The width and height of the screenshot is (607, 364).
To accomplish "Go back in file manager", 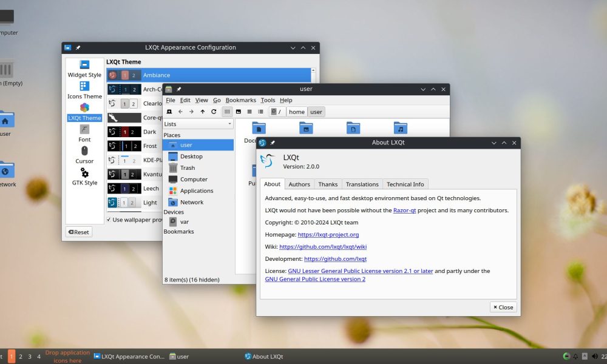I will [180, 112].
